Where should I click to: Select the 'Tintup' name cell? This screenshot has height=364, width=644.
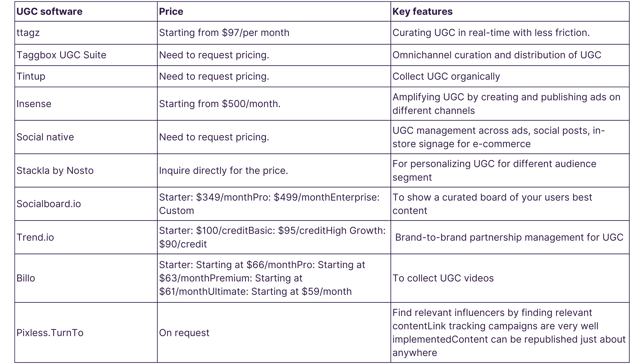[31, 76]
